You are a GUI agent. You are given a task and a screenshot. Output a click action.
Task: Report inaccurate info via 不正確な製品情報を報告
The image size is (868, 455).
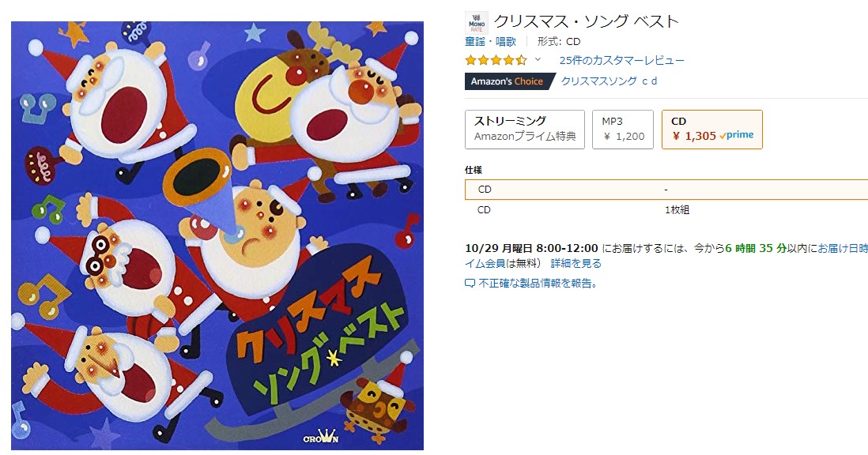point(538,284)
